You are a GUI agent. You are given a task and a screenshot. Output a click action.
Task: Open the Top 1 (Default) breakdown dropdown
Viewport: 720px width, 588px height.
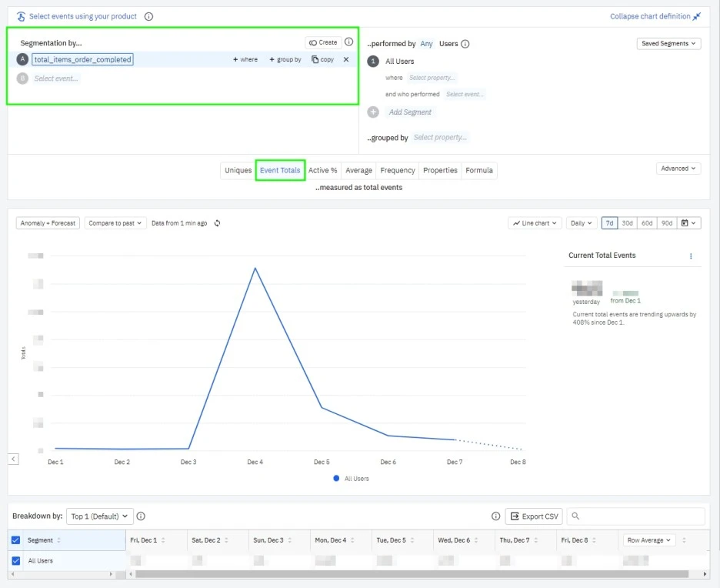[x=100, y=516]
